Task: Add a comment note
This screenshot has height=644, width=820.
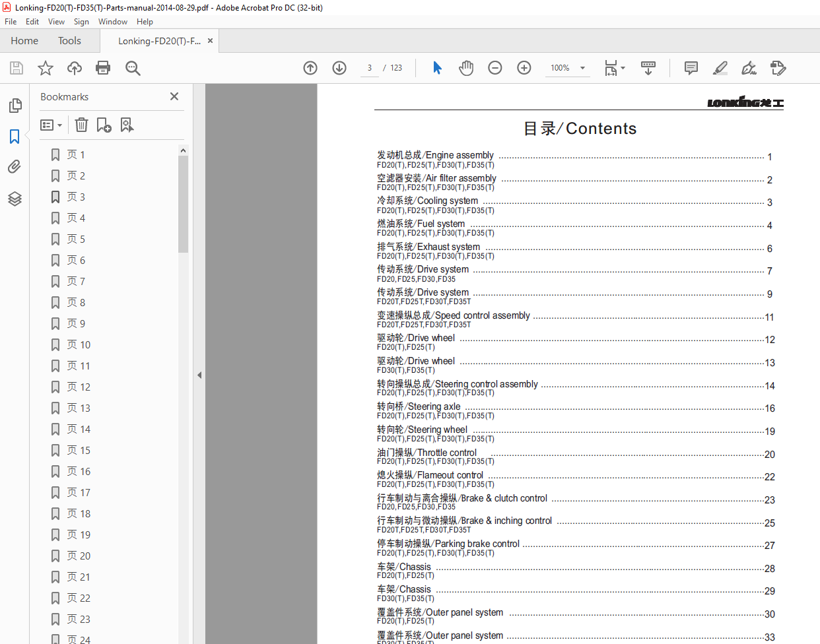Action: [691, 68]
